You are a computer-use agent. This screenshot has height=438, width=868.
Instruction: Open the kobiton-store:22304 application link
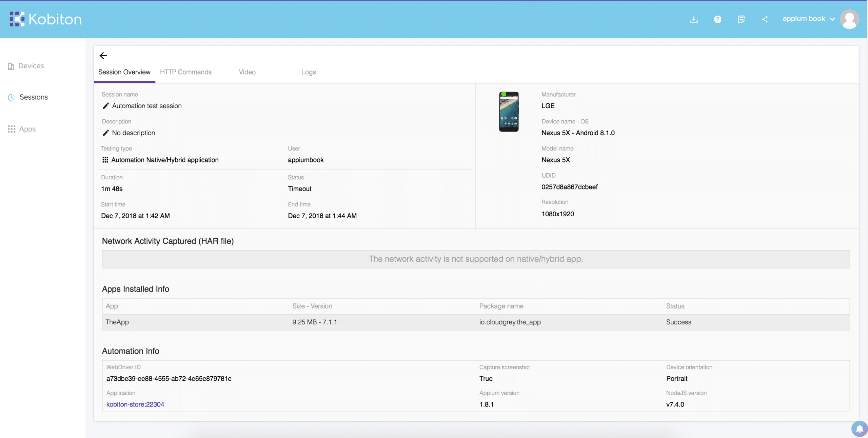(135, 404)
